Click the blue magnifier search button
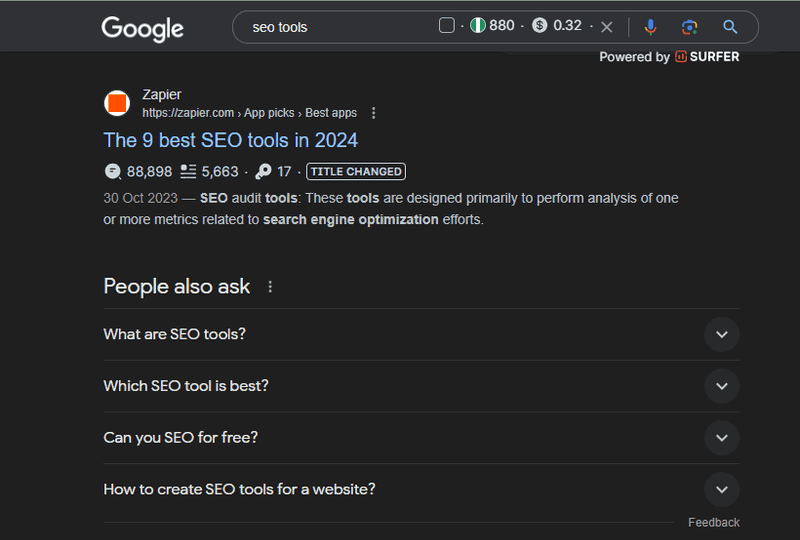 [x=730, y=27]
